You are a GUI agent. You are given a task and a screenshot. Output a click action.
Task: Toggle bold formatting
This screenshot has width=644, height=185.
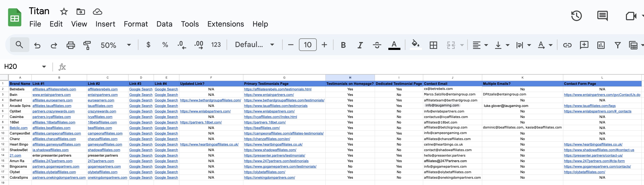[x=343, y=45]
